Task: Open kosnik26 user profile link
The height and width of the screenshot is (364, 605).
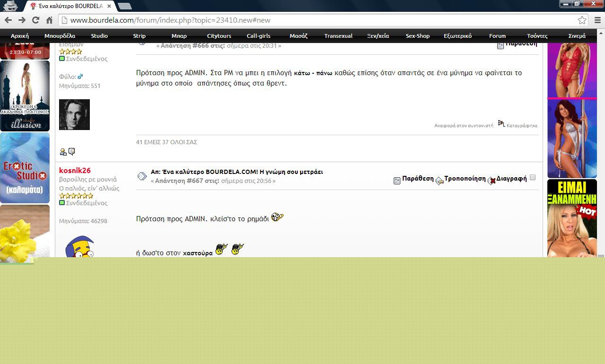Action: (75, 171)
